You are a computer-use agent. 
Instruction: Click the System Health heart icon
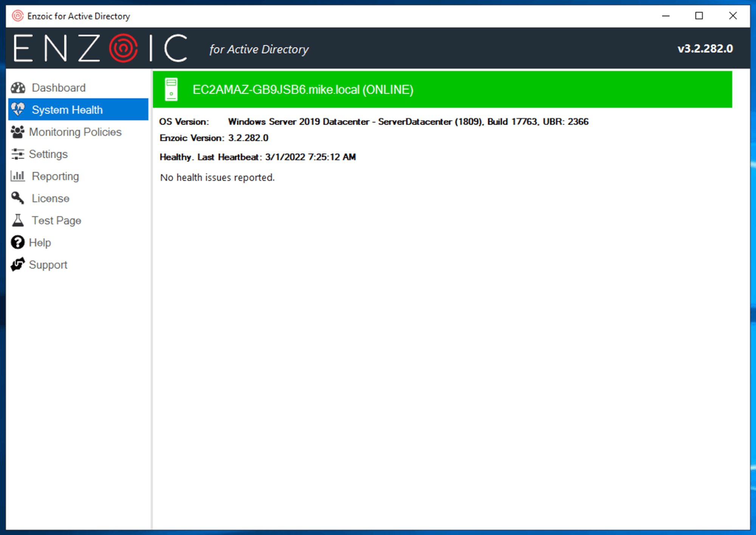(x=18, y=110)
